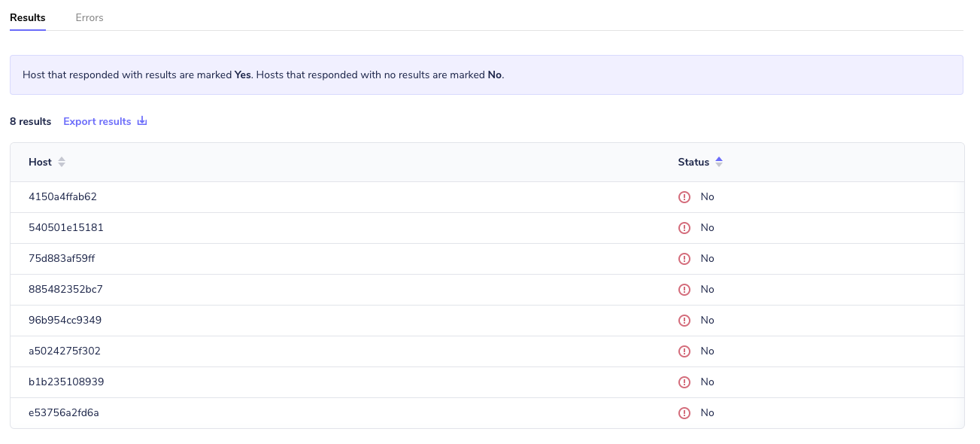
Task: Click the warning icon on the 885482352bc7 row
Action: [x=684, y=289]
